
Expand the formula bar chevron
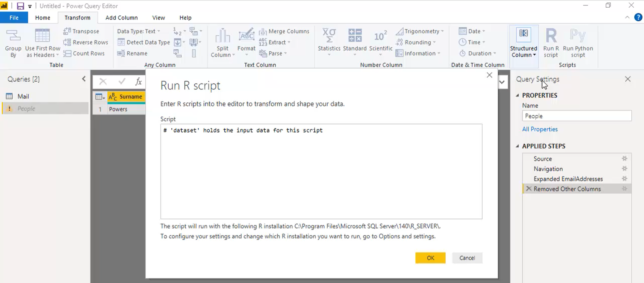502,82
